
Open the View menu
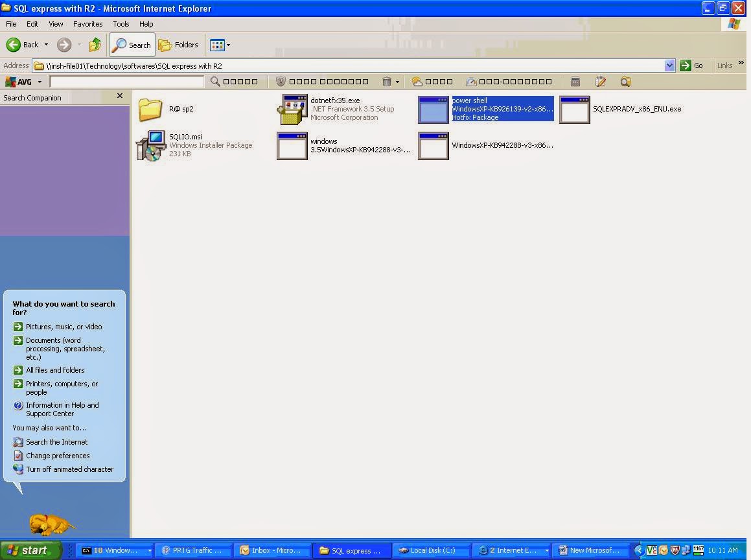coord(56,24)
